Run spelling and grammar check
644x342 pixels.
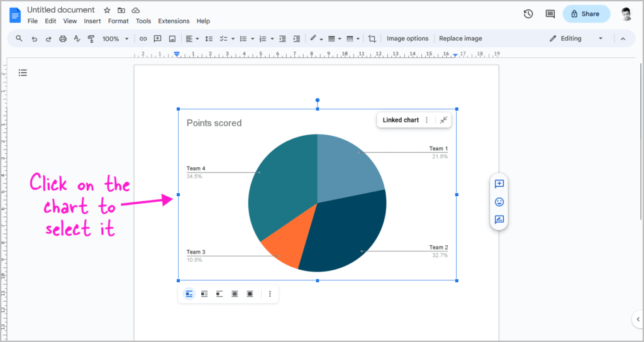pyautogui.click(x=77, y=38)
